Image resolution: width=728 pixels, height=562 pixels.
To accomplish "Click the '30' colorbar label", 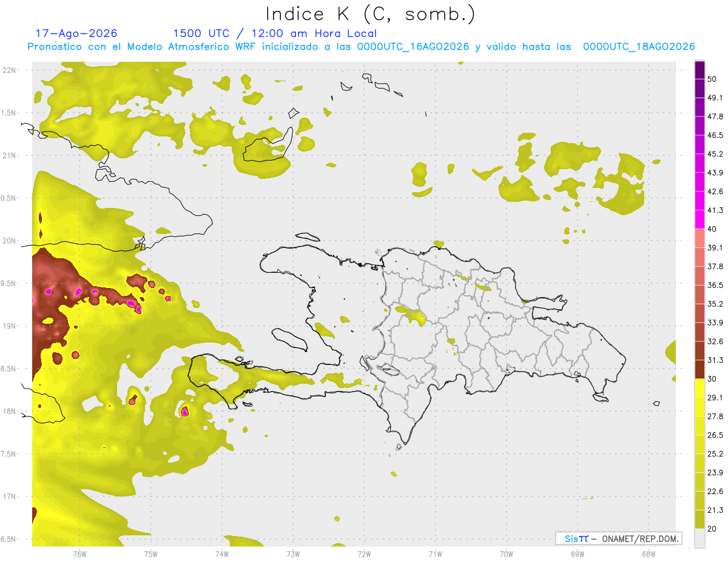I will click(x=712, y=379).
